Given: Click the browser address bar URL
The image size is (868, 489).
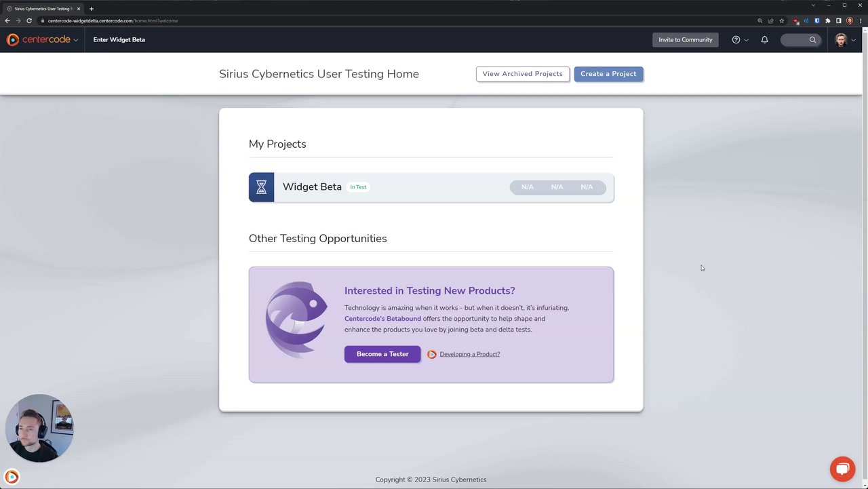Looking at the screenshot, I should 113,21.
